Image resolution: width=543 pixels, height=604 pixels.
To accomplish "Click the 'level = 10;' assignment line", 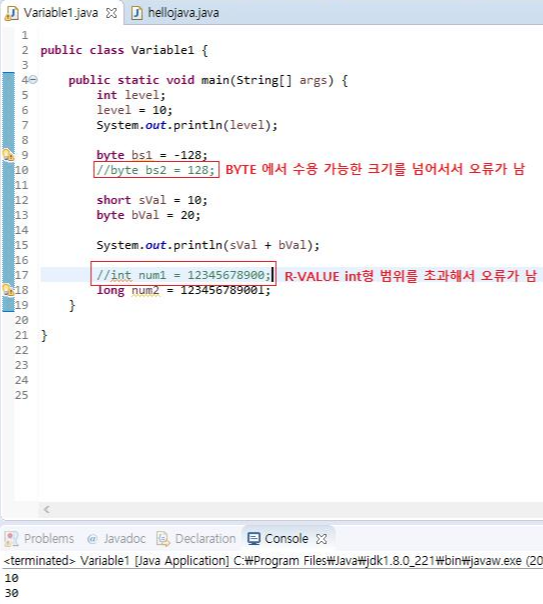I will 134,110.
